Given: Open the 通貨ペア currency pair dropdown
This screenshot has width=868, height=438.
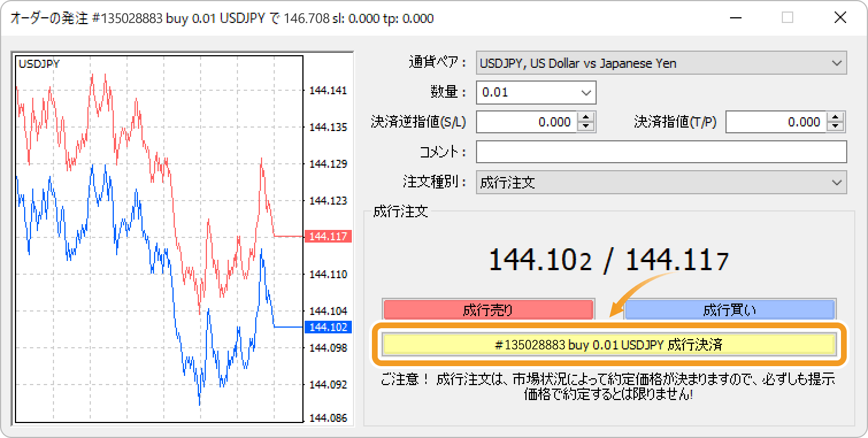Looking at the screenshot, I should pyautogui.click(x=661, y=63).
